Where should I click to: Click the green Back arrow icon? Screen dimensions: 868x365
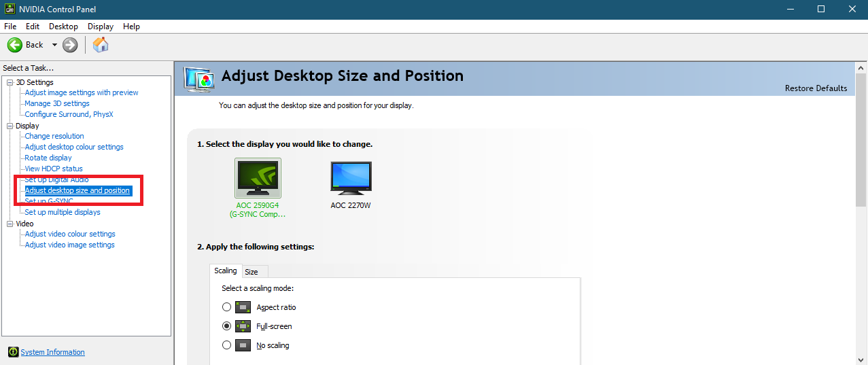click(x=15, y=45)
